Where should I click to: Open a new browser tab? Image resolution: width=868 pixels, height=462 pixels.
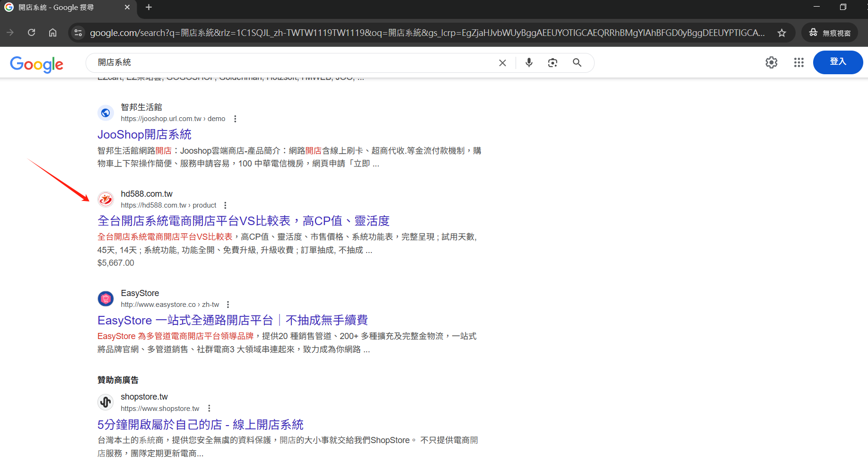[149, 7]
